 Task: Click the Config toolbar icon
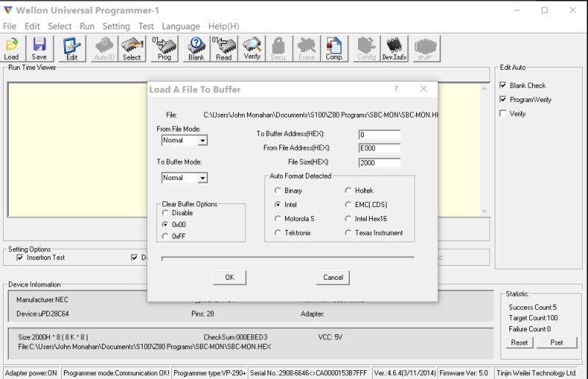pyautogui.click(x=366, y=48)
